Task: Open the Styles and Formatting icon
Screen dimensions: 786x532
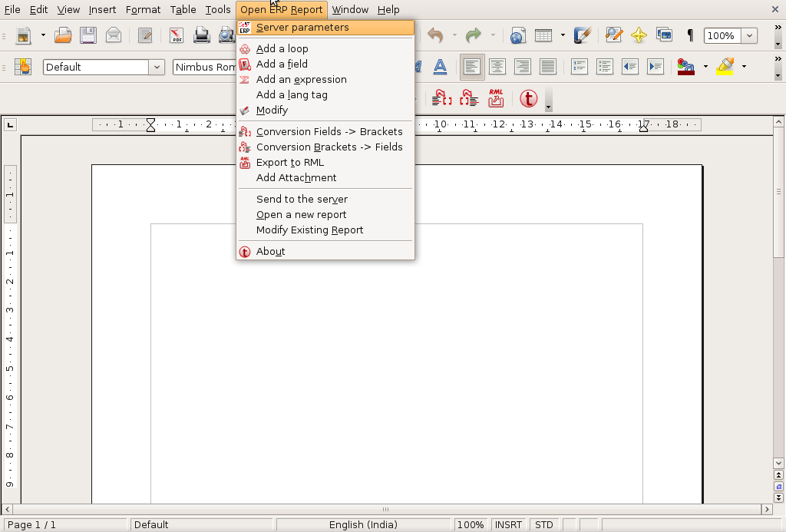Action: (23, 67)
